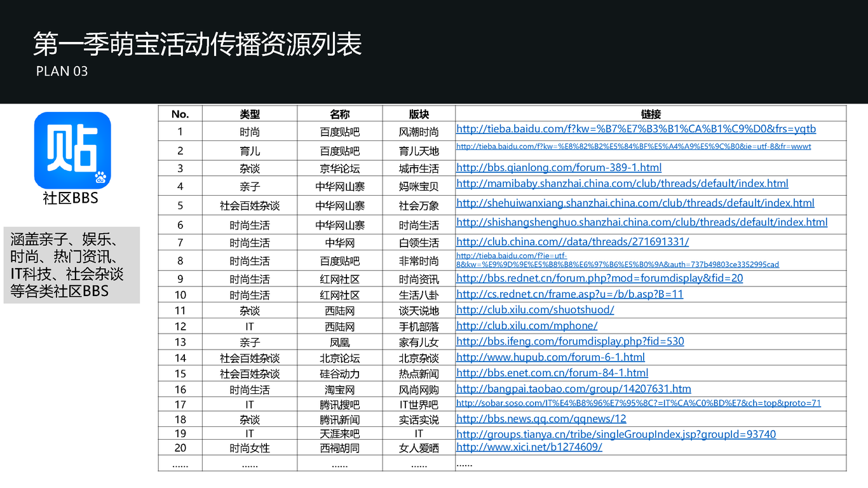Open the 育儿天地 tieba link in row 2

pos(634,146)
